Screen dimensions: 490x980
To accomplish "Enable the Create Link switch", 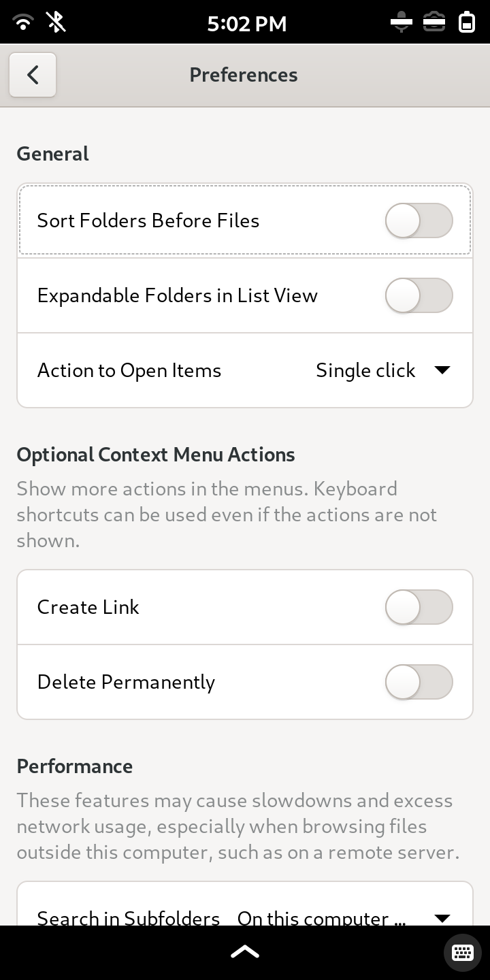I will [x=419, y=607].
